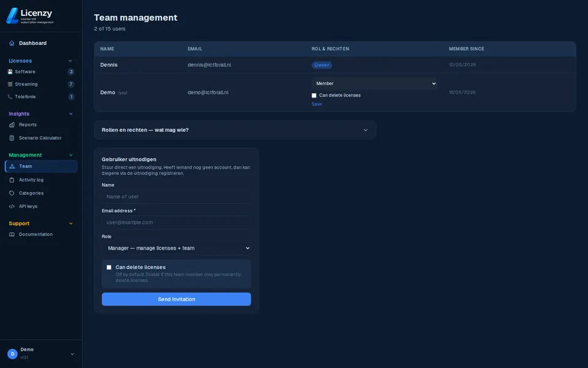Click Send invitation button
Image resolution: width=588 pixels, height=368 pixels.
(176, 299)
